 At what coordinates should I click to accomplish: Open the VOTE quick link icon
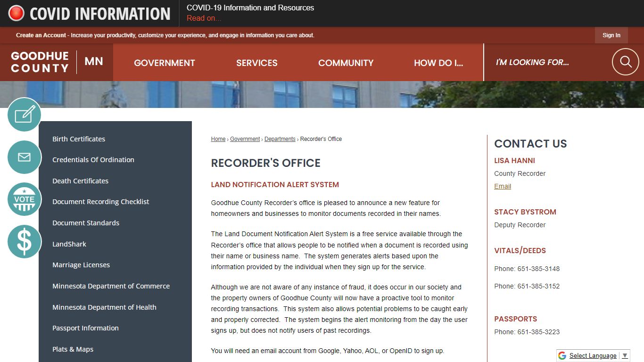[25, 199]
